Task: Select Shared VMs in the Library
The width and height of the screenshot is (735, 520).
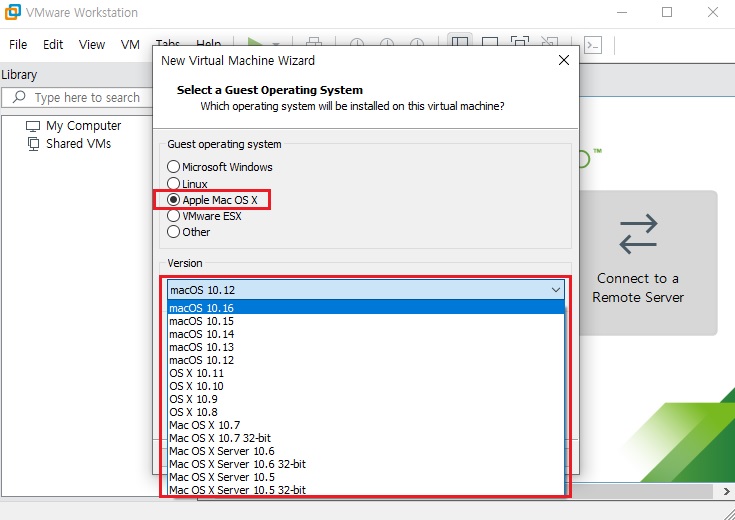Action: [69, 143]
